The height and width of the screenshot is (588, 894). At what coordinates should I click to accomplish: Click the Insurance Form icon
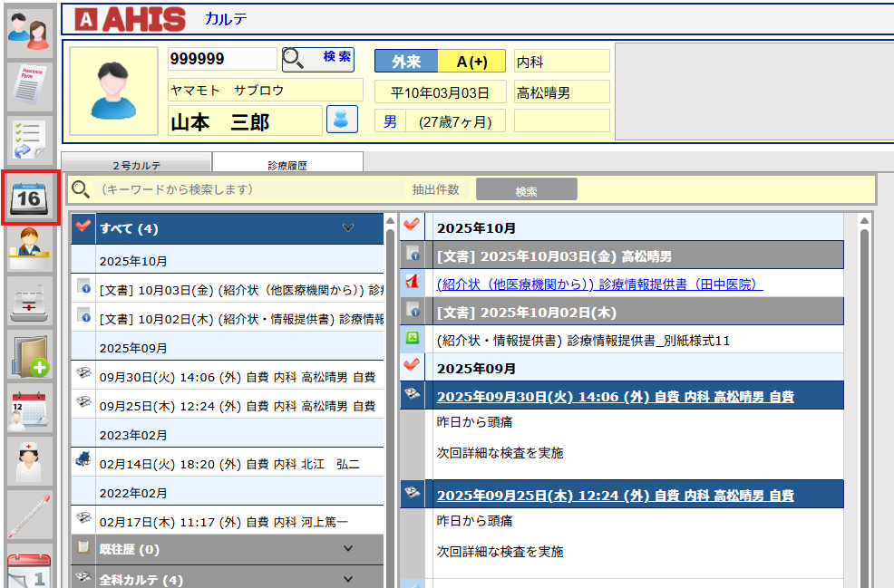coord(29,84)
